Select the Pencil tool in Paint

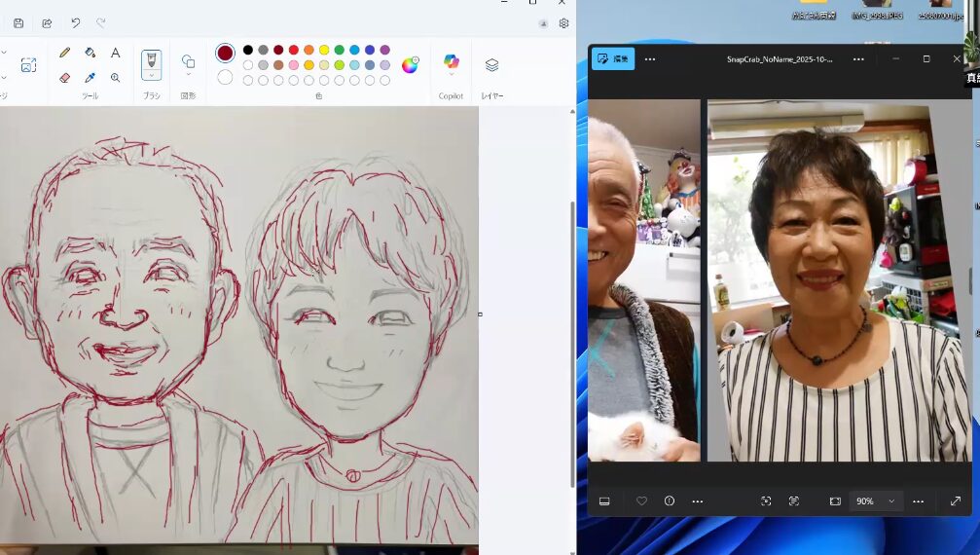pyautogui.click(x=65, y=53)
